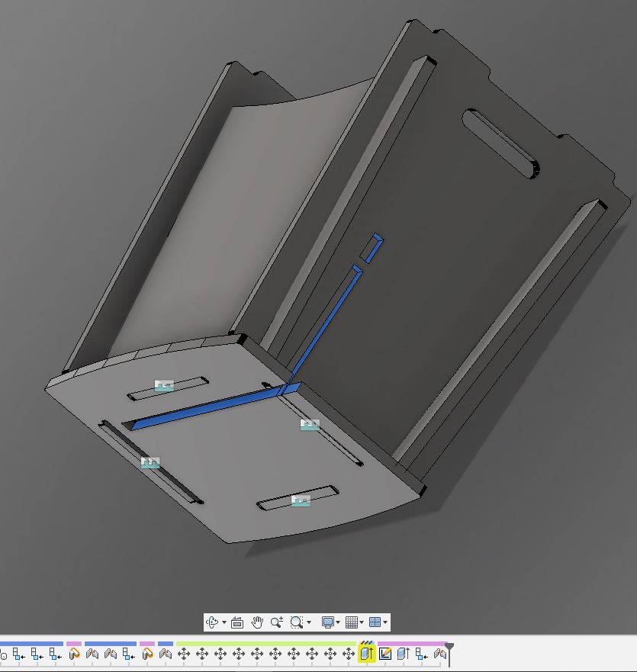Viewport: 637px width, 672px height.
Task: Select the joint feature under the short blue group
Action: 166,654
